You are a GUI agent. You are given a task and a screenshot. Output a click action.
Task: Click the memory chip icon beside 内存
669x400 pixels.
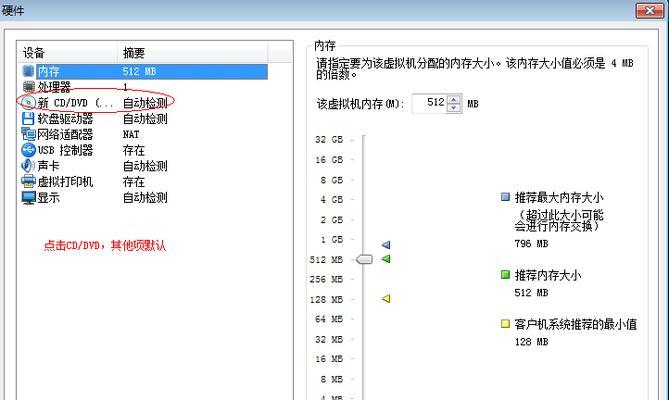28,71
